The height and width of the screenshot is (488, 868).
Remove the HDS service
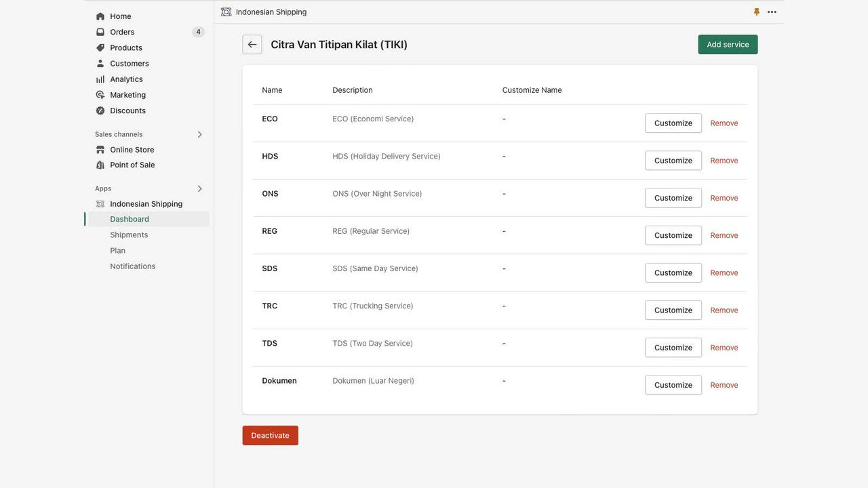(x=724, y=161)
